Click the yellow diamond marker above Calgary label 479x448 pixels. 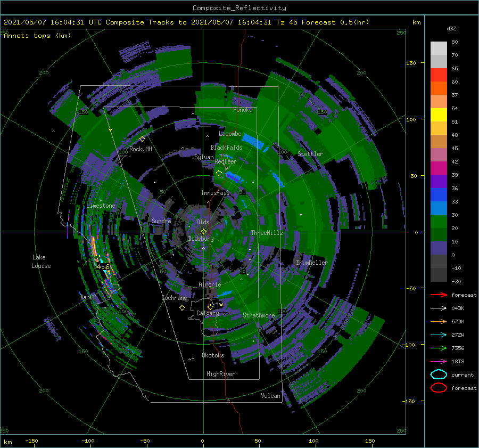(210, 307)
